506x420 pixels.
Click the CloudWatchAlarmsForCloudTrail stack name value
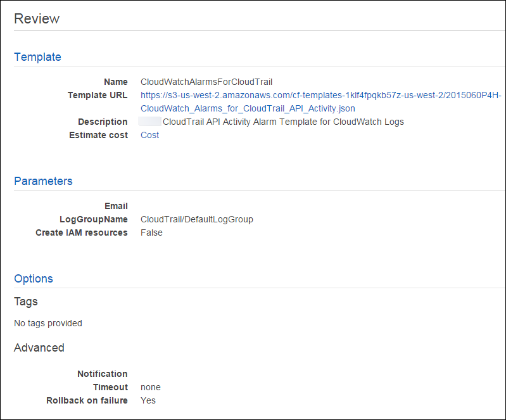tap(206, 82)
